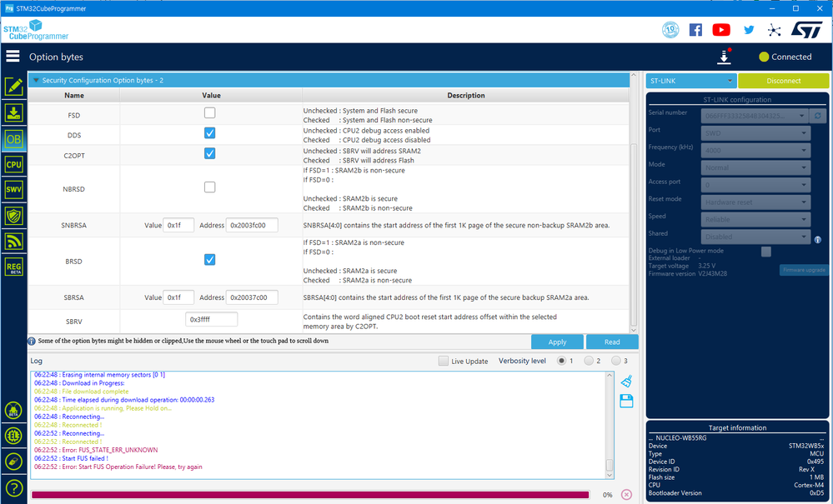Open Erasing & Programming download icon

pos(14,113)
